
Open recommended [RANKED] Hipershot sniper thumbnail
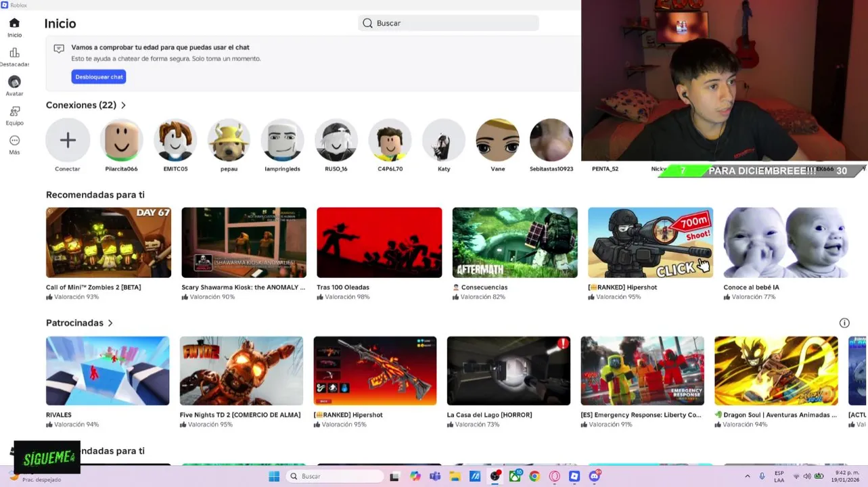[650, 242]
